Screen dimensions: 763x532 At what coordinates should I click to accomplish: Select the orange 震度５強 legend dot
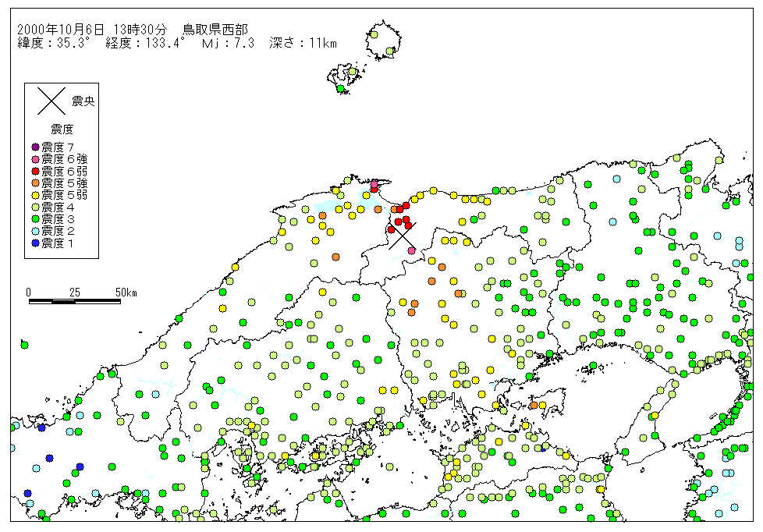point(35,183)
